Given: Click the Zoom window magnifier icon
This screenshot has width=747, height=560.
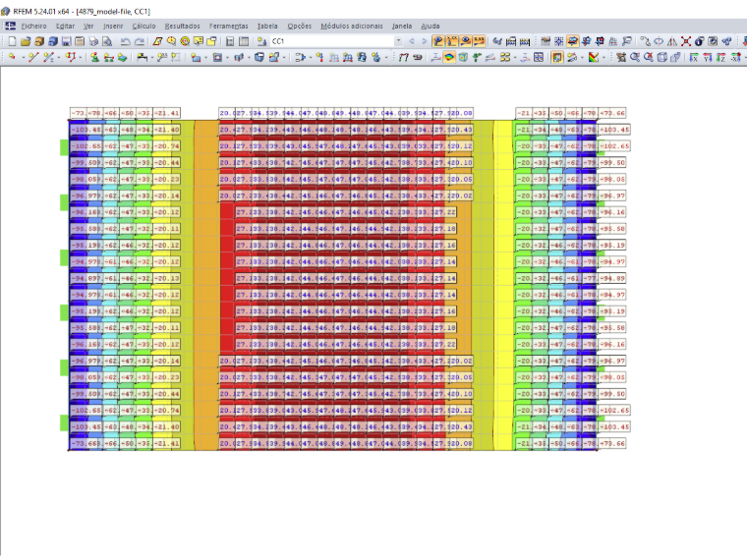Looking at the screenshot, I should (x=635, y=57).
